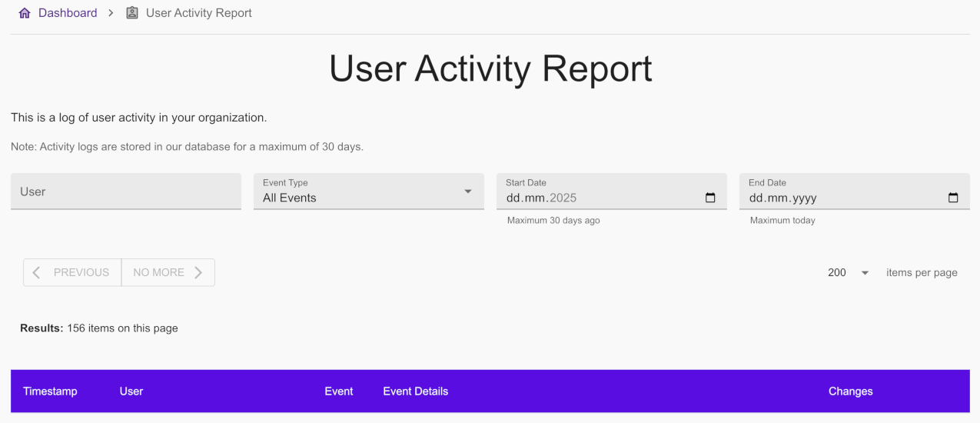This screenshot has width=980, height=423.
Task: Click the right chevron on the No More button
Action: (198, 272)
